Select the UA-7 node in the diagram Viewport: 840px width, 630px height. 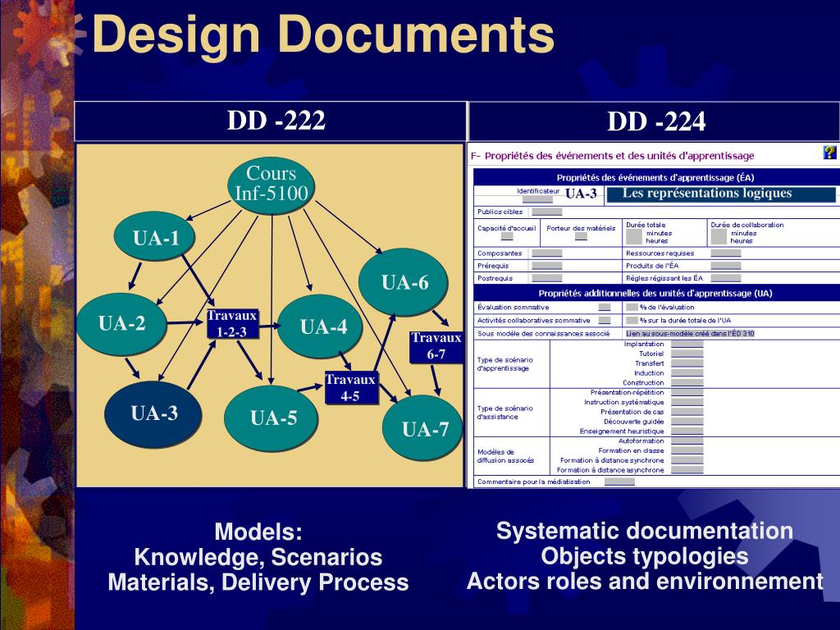coord(422,428)
